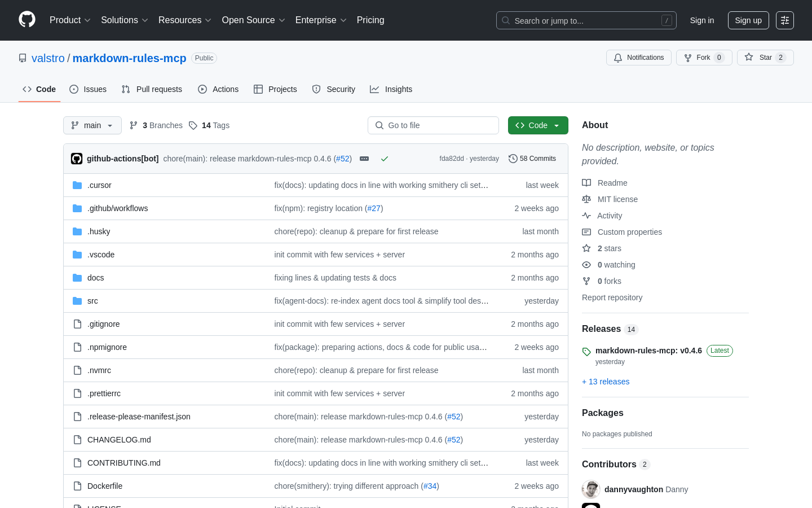Expand the Solutions menu
Screen dimensions: 812x508
point(125,20)
